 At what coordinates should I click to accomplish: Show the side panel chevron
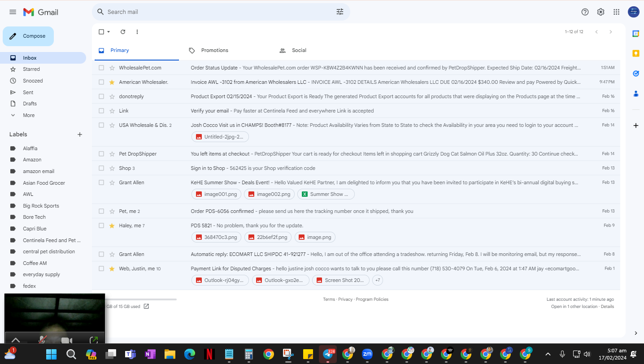pyautogui.click(x=635, y=333)
